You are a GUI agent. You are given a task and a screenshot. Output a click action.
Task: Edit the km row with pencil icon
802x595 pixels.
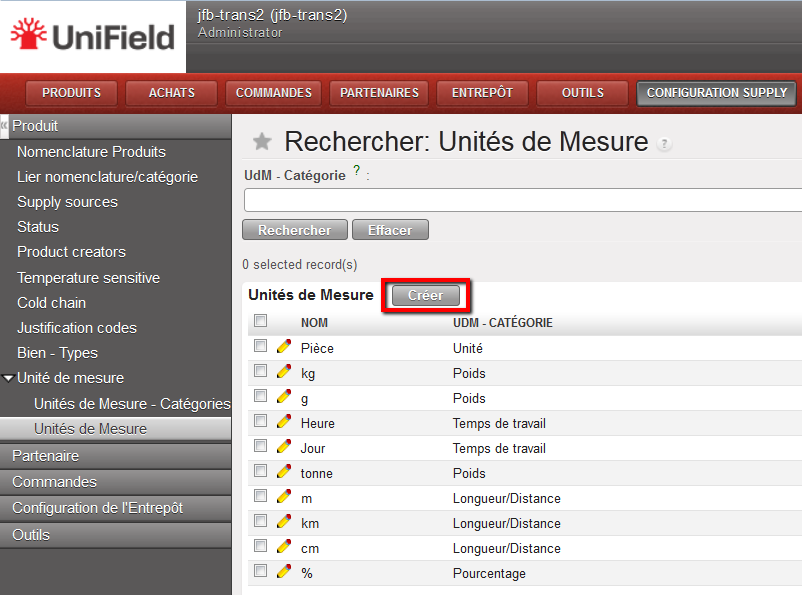coord(284,522)
